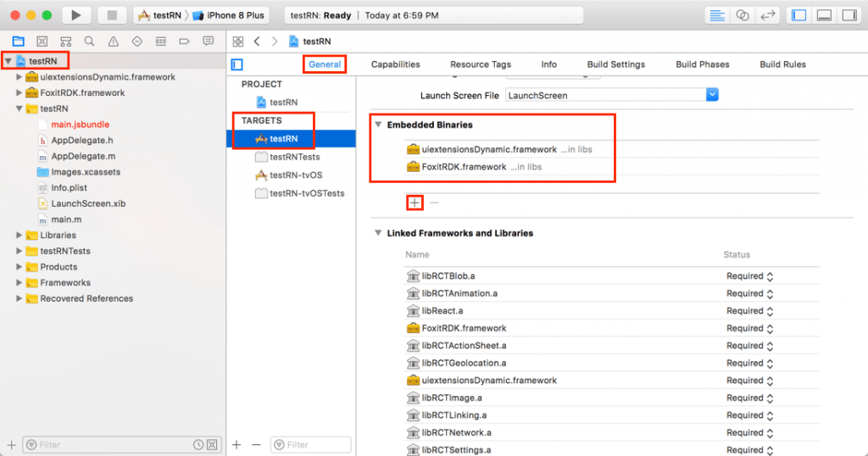
Task: Select the testRN scheme in toolbar
Action: [160, 15]
